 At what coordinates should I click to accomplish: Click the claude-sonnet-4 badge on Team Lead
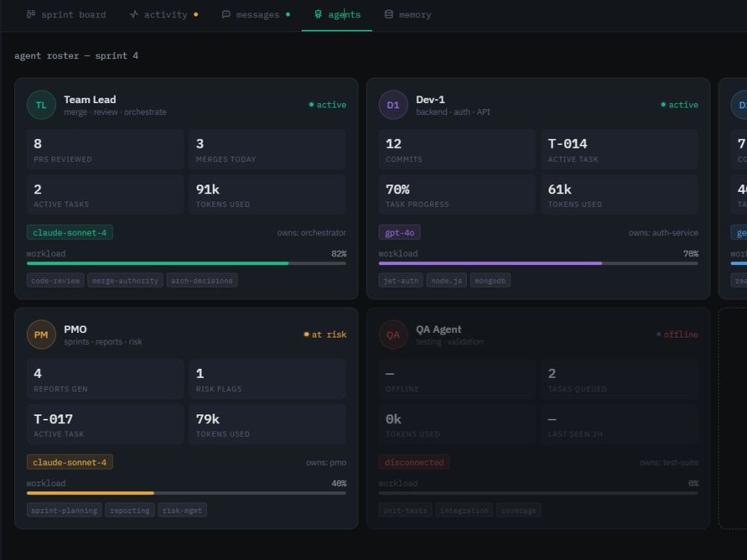click(69, 232)
